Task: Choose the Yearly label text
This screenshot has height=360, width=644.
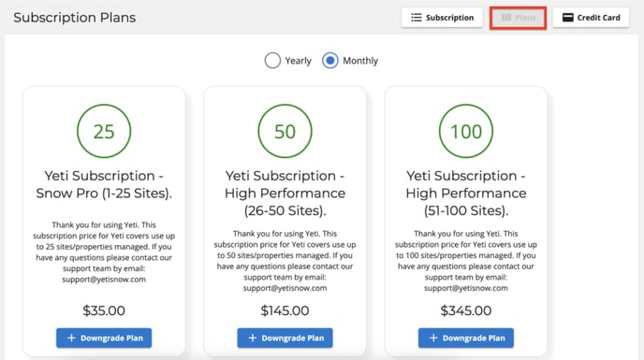Action: pos(299,61)
